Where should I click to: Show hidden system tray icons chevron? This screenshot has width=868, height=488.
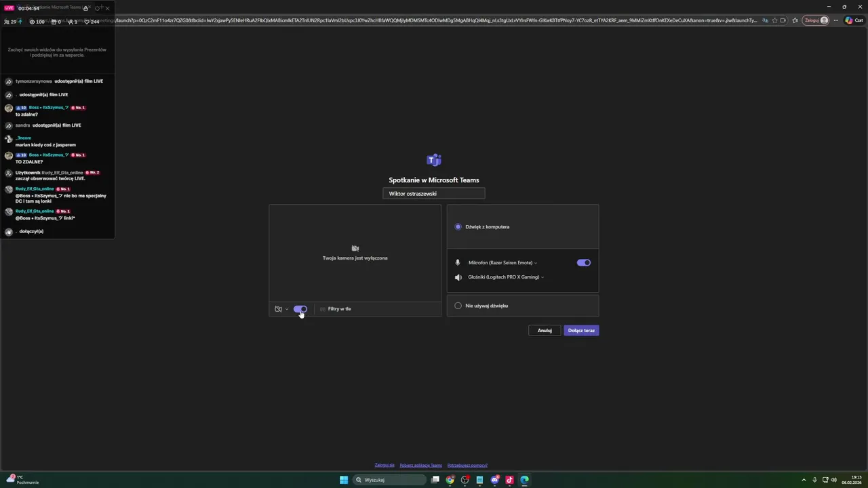point(804,480)
